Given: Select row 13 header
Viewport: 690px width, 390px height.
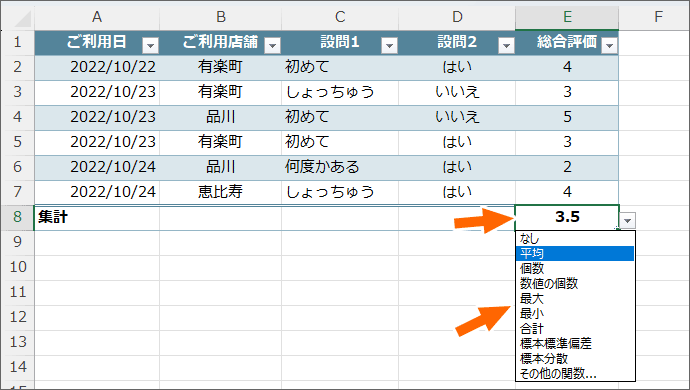Looking at the screenshot, I should point(17,342).
